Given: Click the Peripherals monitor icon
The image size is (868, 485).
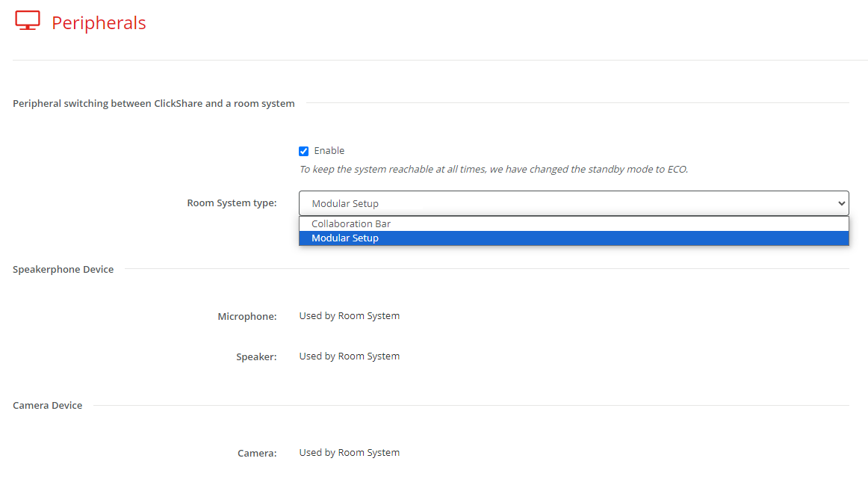Looking at the screenshot, I should coord(28,21).
